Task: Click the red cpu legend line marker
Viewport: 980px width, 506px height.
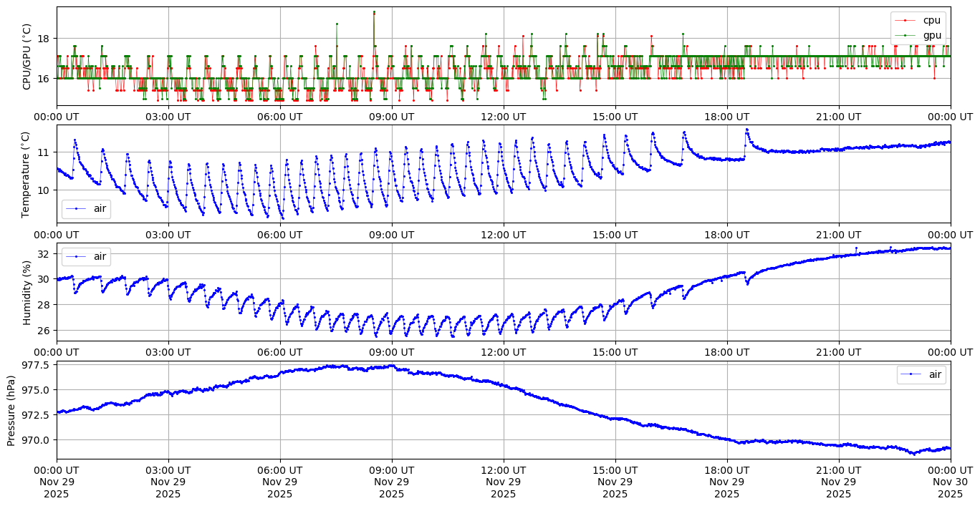Action: coord(907,21)
